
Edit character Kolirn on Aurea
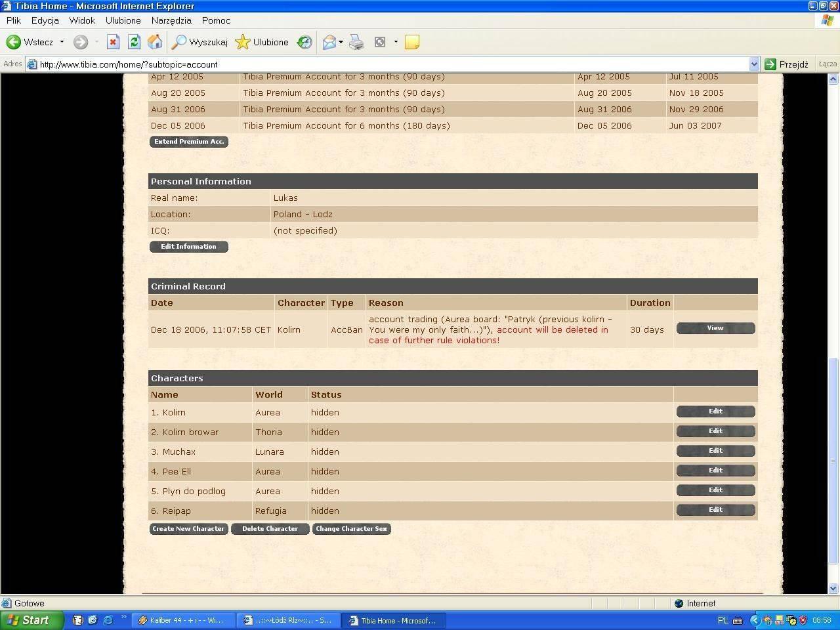point(715,411)
